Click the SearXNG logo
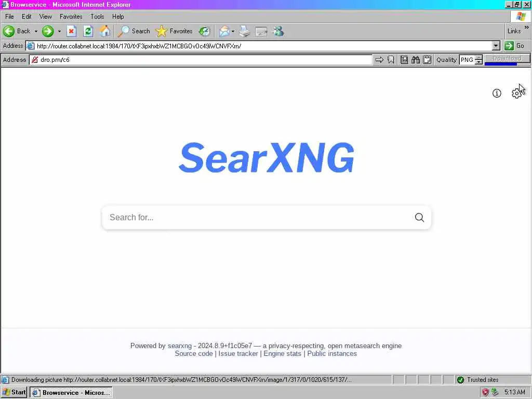Screen dimensions: 532x399 click(267, 158)
